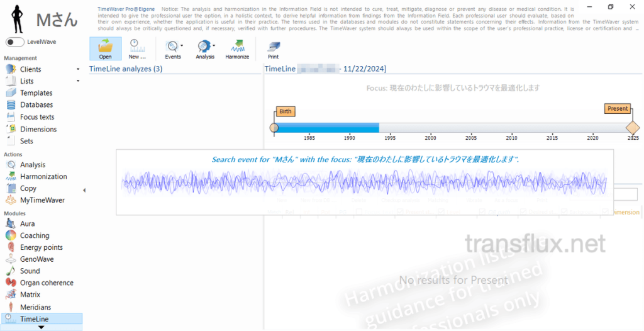Open the Aura module

pyautogui.click(x=27, y=223)
